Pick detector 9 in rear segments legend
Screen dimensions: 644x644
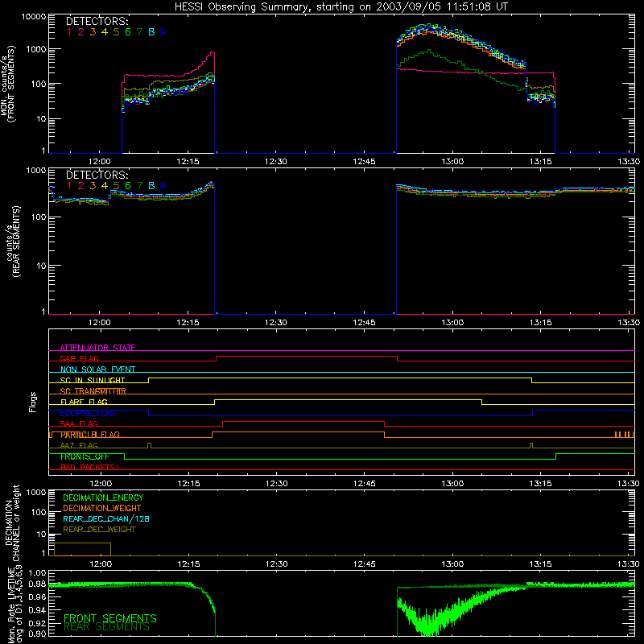tap(163, 186)
